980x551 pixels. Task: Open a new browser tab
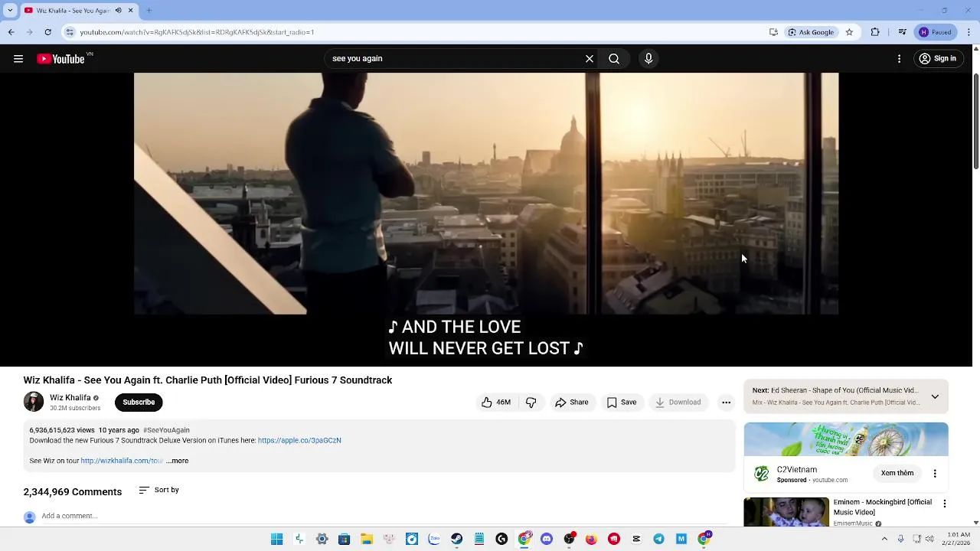[149, 11]
